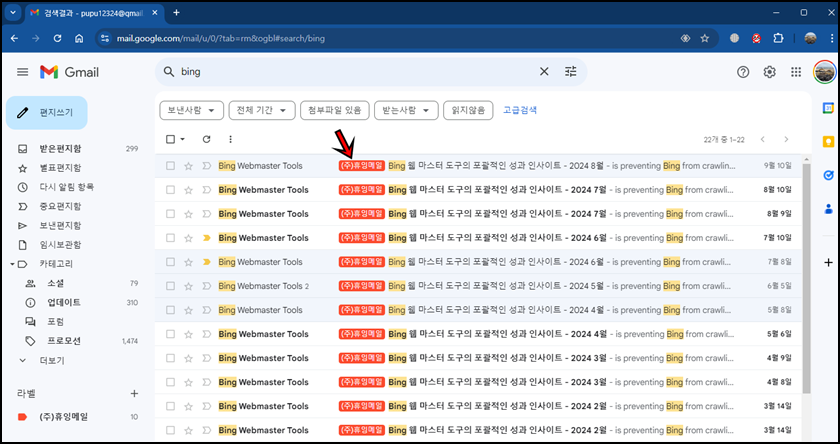The height and width of the screenshot is (444, 840).
Task: Open Google account profile picture
Action: [824, 72]
